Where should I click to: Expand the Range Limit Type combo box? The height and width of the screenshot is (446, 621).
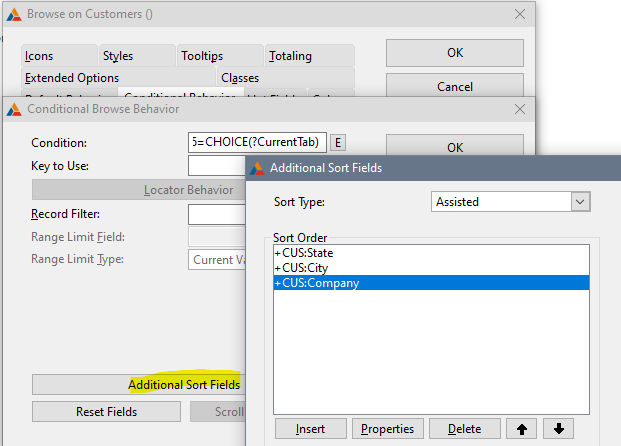217,260
